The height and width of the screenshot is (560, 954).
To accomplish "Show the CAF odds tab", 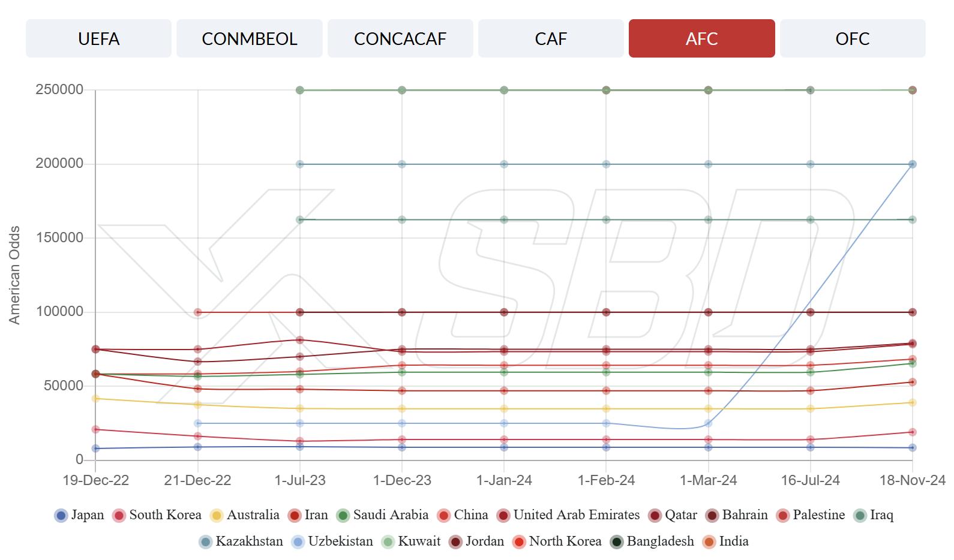I will click(551, 39).
